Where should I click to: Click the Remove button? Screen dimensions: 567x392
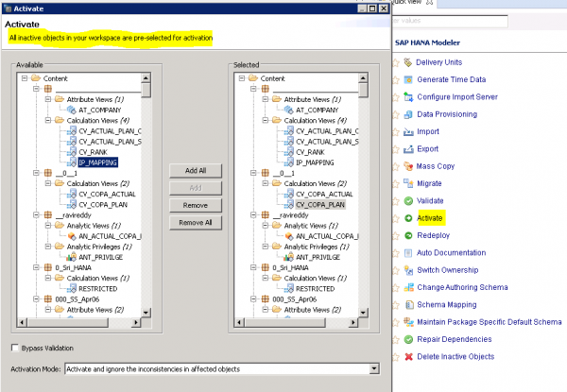(x=196, y=205)
